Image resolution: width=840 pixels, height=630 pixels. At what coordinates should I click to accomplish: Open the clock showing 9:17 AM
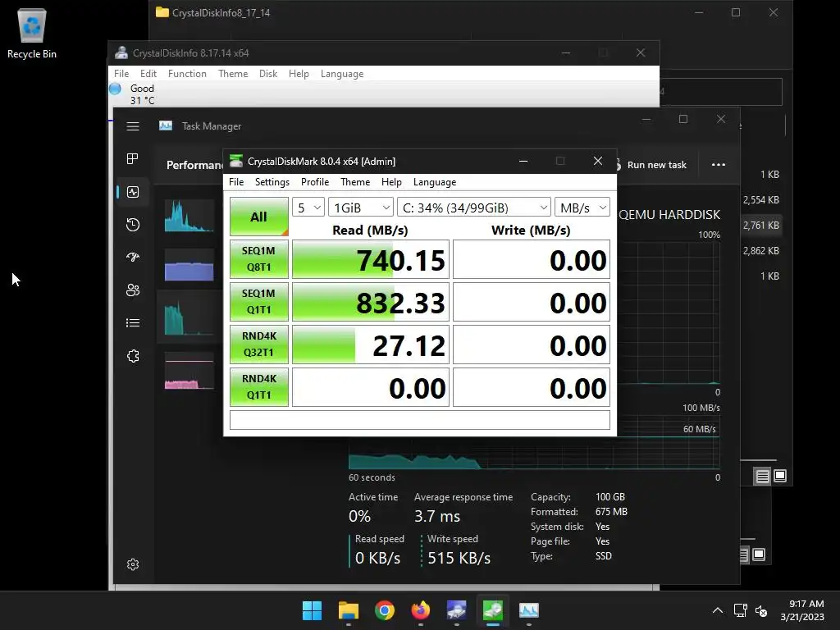pos(802,610)
